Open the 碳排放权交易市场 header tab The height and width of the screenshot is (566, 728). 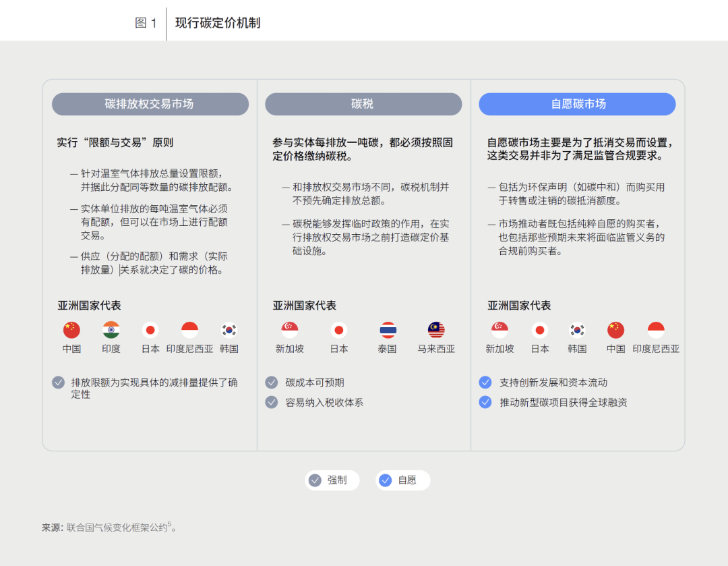pos(150,104)
